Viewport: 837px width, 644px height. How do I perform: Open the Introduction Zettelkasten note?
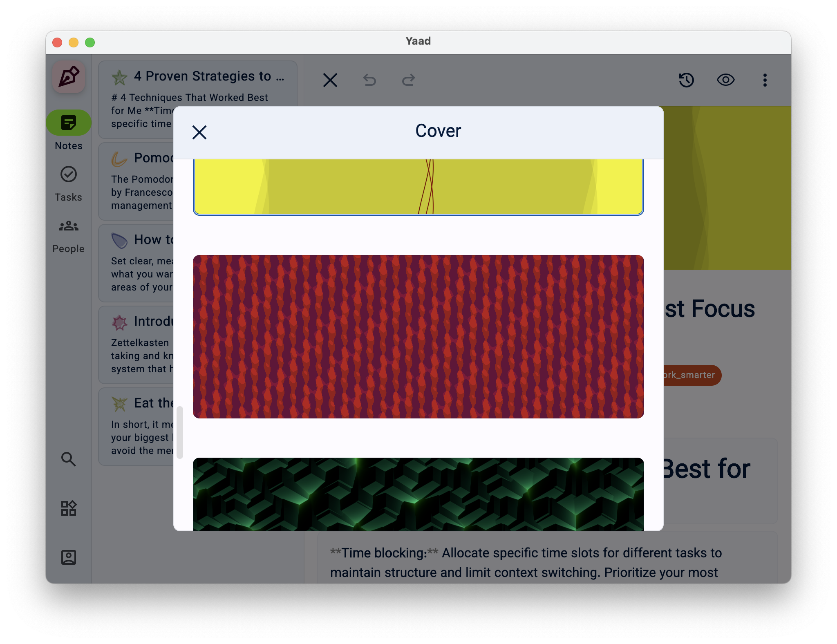[x=136, y=345]
